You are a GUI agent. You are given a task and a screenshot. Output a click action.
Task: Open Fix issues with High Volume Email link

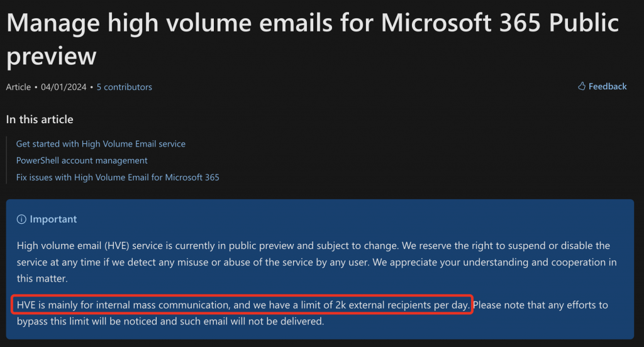[118, 177]
